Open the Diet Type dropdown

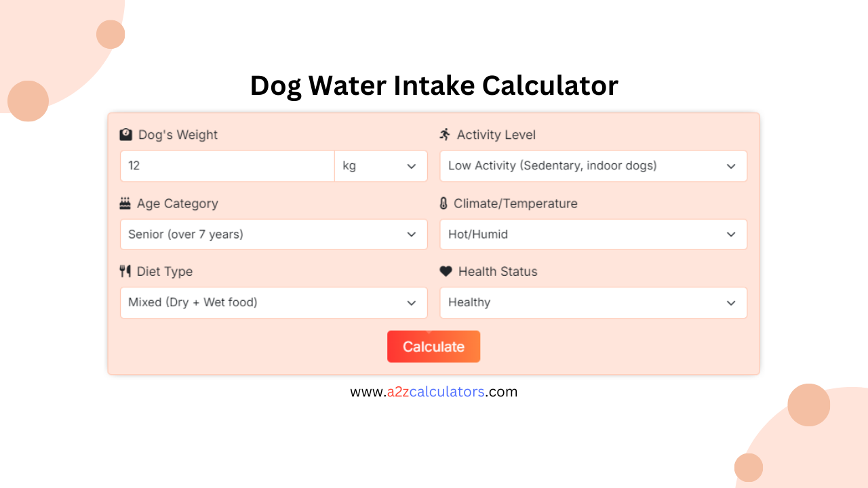tap(273, 302)
